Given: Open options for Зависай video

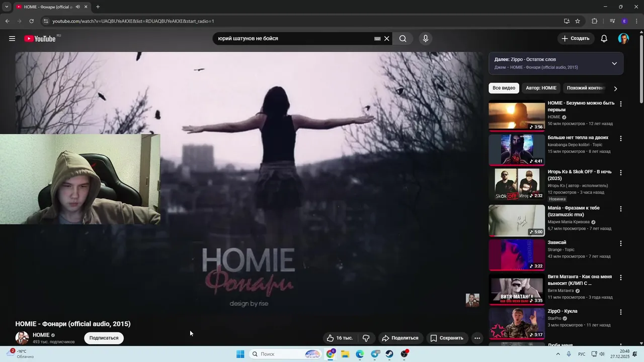Looking at the screenshot, I should point(620,243).
